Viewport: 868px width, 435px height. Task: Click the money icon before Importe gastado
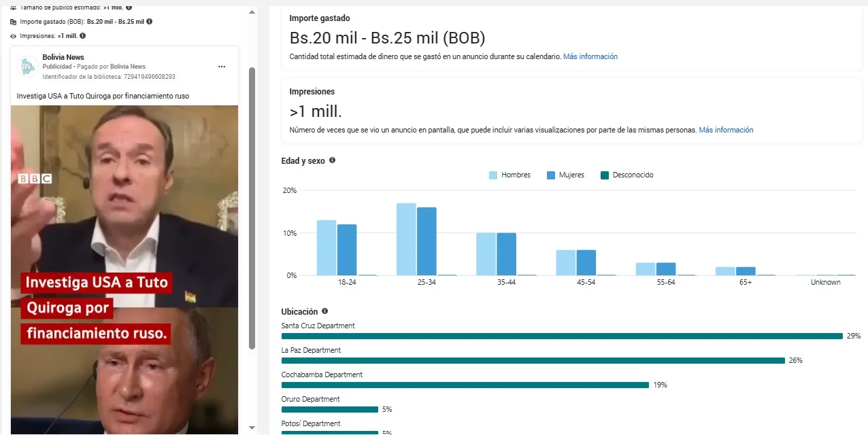pos(14,22)
